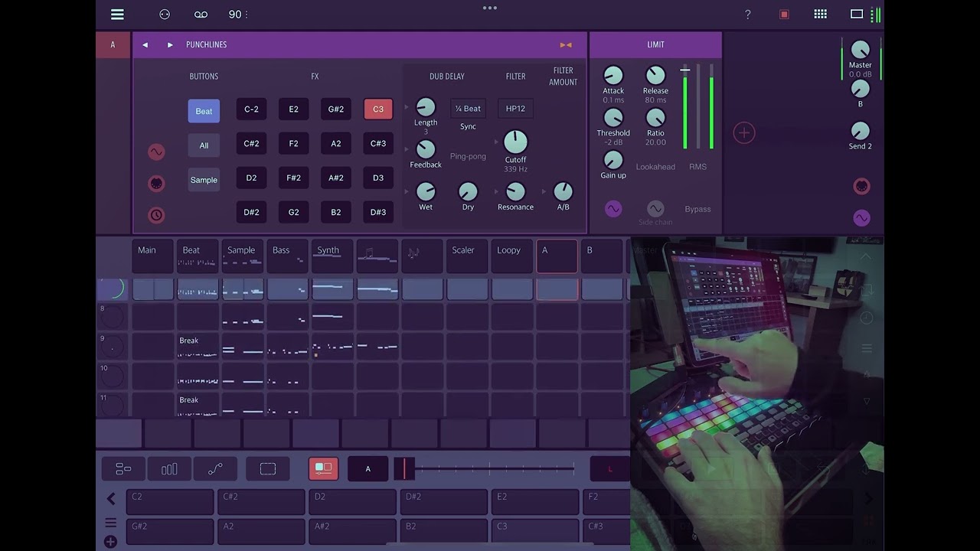Tap the F#2 pad in the FX grid
The image size is (980, 551).
(x=294, y=178)
